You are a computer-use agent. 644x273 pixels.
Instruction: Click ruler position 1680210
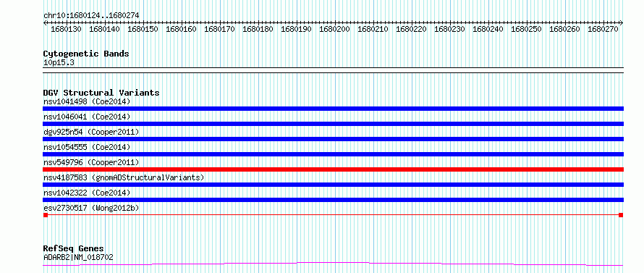[373, 30]
